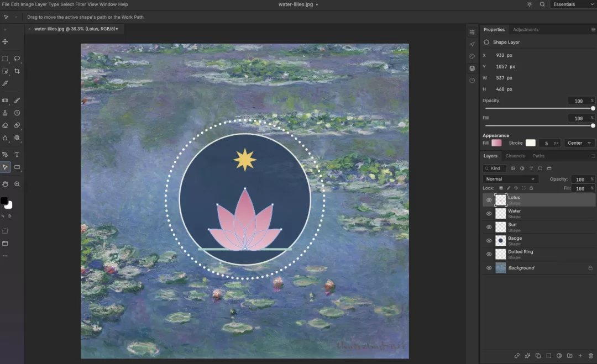The image size is (597, 364).
Task: Toggle visibility of the Sun layer
Action: click(489, 227)
